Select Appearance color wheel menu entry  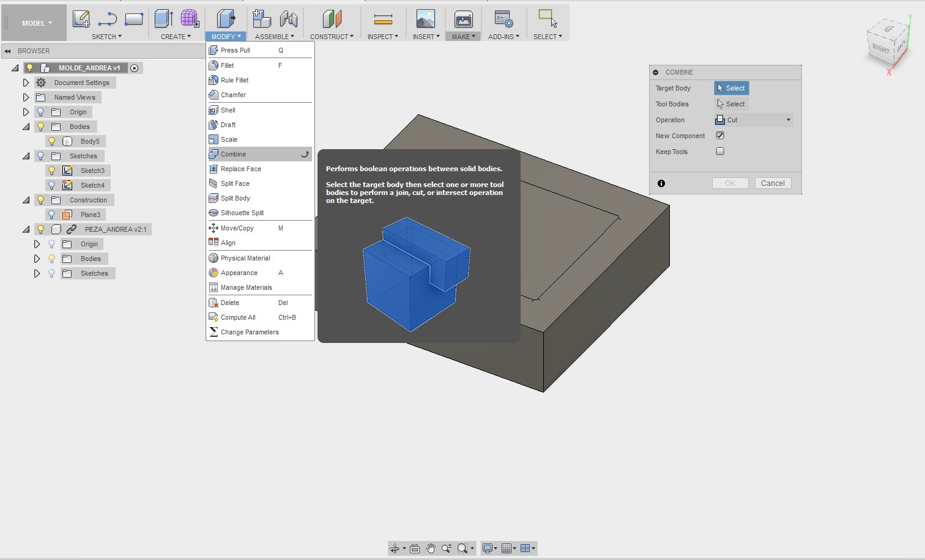point(239,273)
